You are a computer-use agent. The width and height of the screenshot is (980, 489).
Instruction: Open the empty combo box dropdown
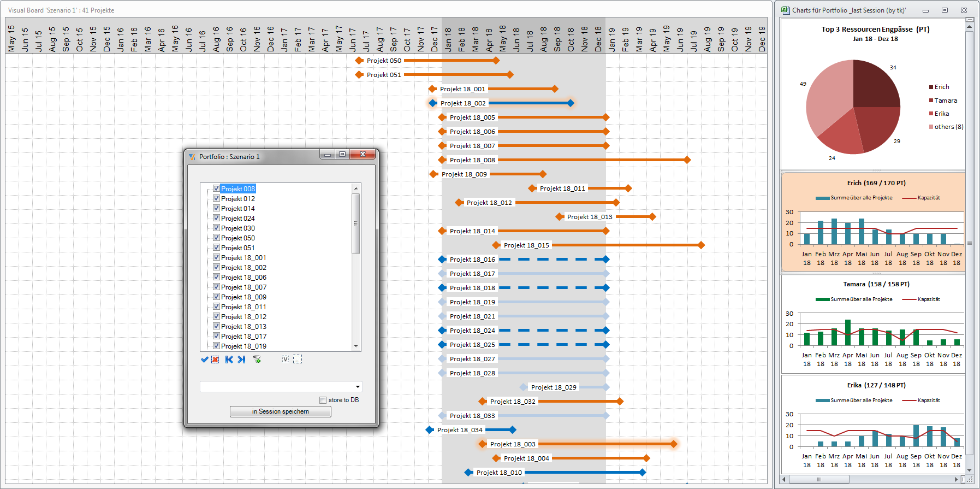point(358,387)
